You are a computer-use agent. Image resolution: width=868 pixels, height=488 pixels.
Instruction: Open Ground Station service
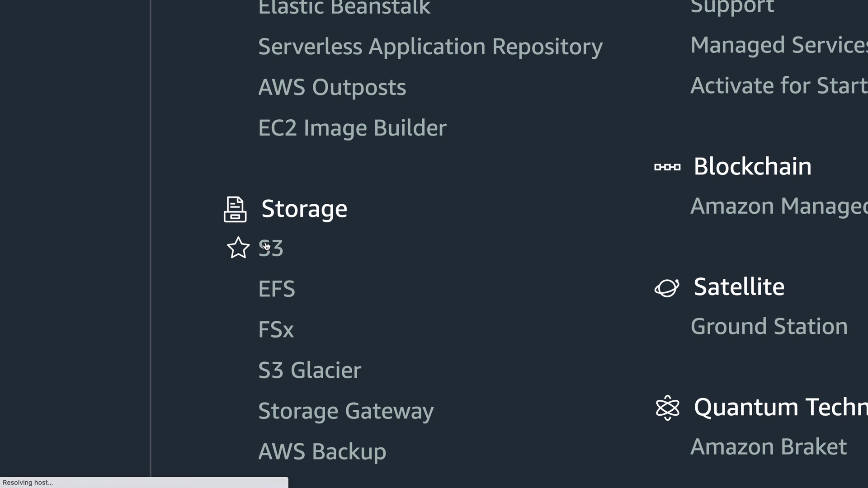click(x=769, y=327)
